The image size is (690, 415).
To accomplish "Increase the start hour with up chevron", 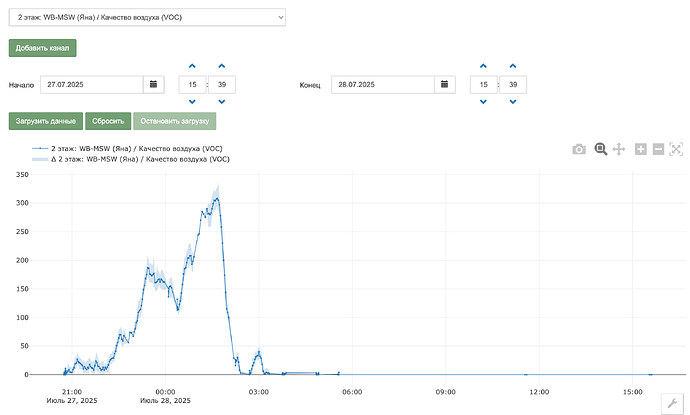I will [192, 66].
